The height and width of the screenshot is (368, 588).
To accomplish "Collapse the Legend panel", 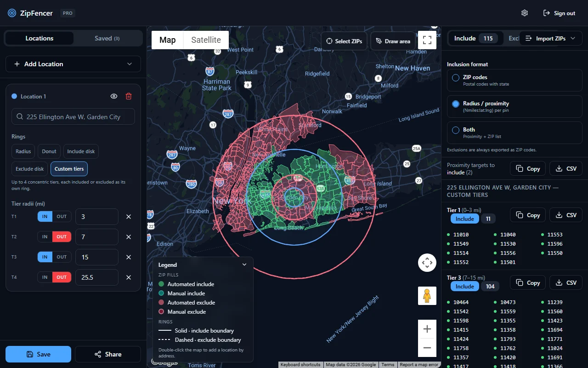I will point(244,264).
